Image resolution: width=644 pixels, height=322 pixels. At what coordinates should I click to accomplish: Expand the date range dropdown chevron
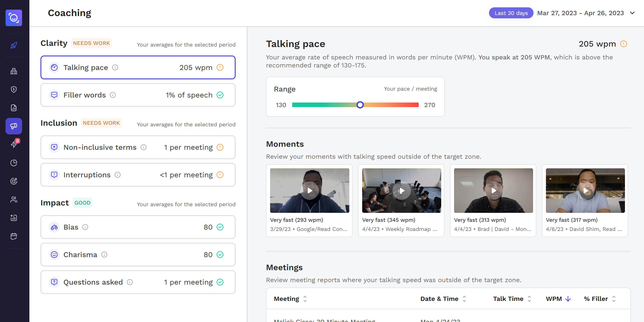point(632,13)
